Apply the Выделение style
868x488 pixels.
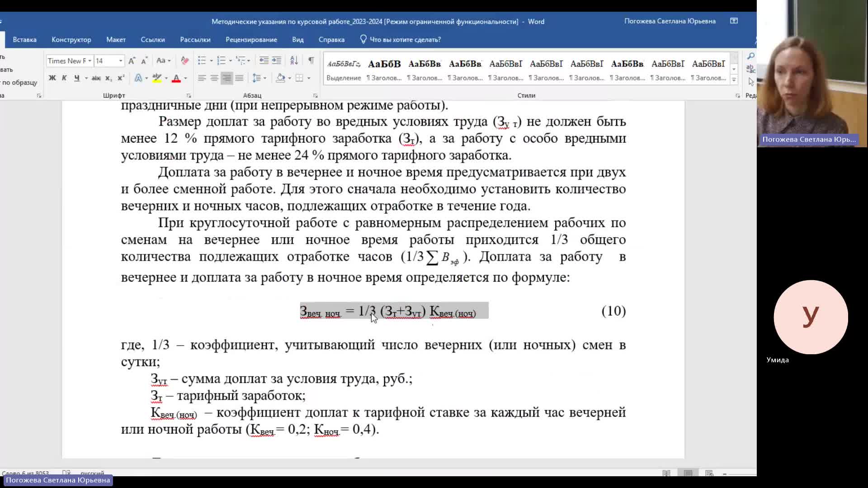(344, 70)
